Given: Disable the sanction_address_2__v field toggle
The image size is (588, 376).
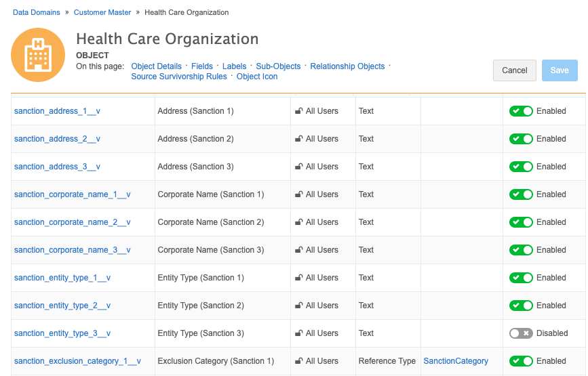Looking at the screenshot, I should pyautogui.click(x=521, y=139).
